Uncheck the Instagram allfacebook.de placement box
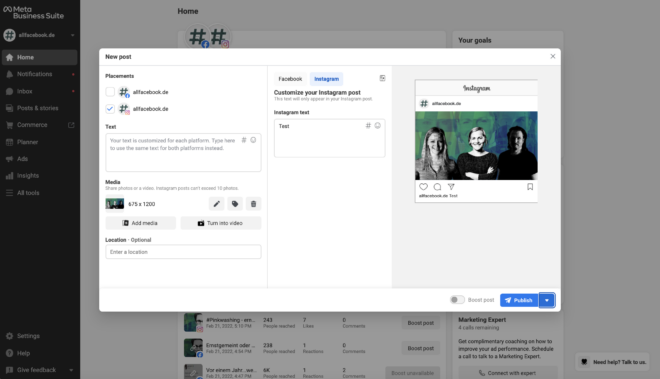The width and height of the screenshot is (660, 379). click(110, 109)
